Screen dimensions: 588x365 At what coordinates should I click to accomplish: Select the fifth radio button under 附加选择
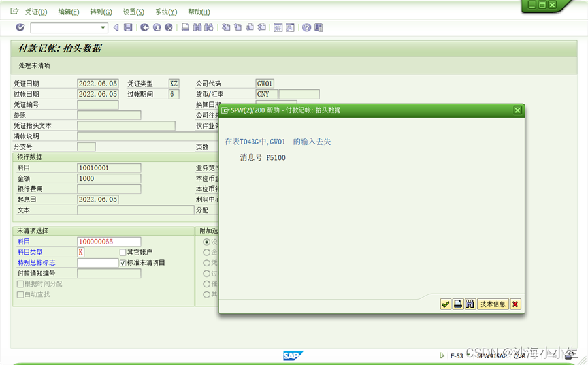pyautogui.click(x=206, y=283)
